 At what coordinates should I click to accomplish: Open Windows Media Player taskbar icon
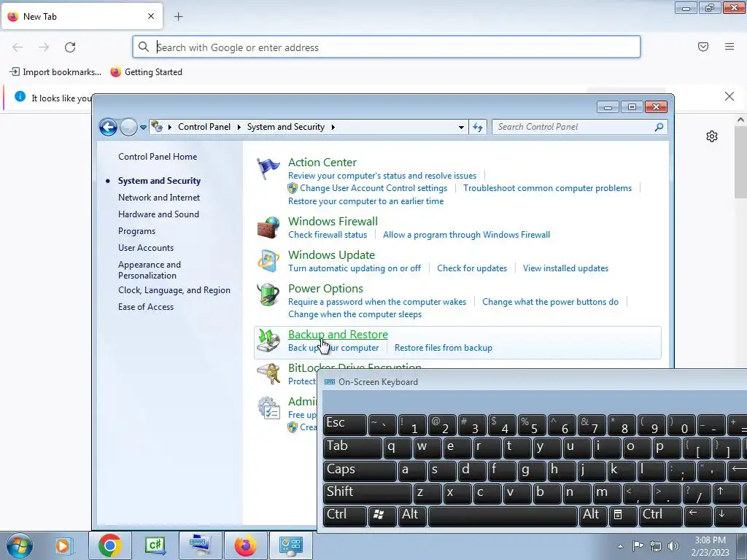pyautogui.click(x=63, y=545)
